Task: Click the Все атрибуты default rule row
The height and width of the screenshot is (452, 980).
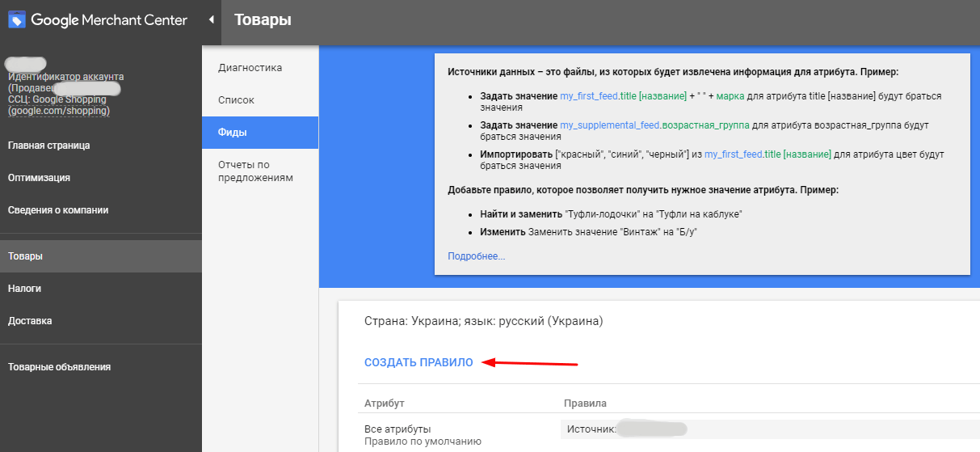Action: [x=423, y=435]
